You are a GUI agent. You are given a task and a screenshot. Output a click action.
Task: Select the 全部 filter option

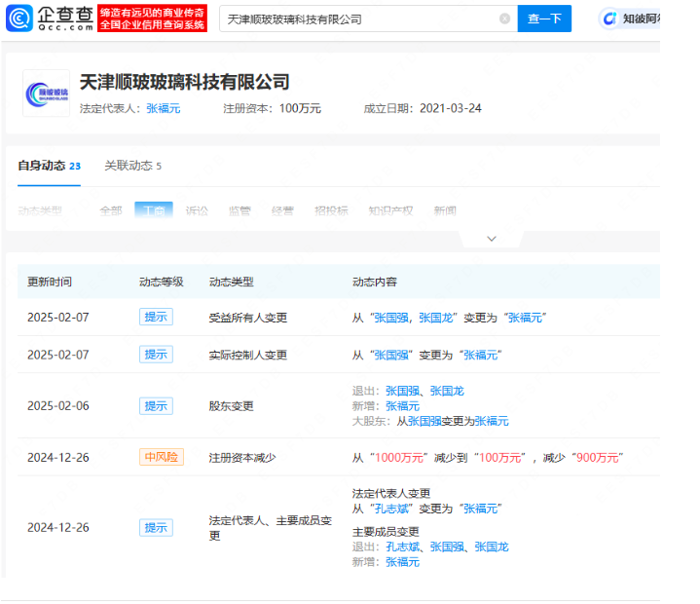111,210
